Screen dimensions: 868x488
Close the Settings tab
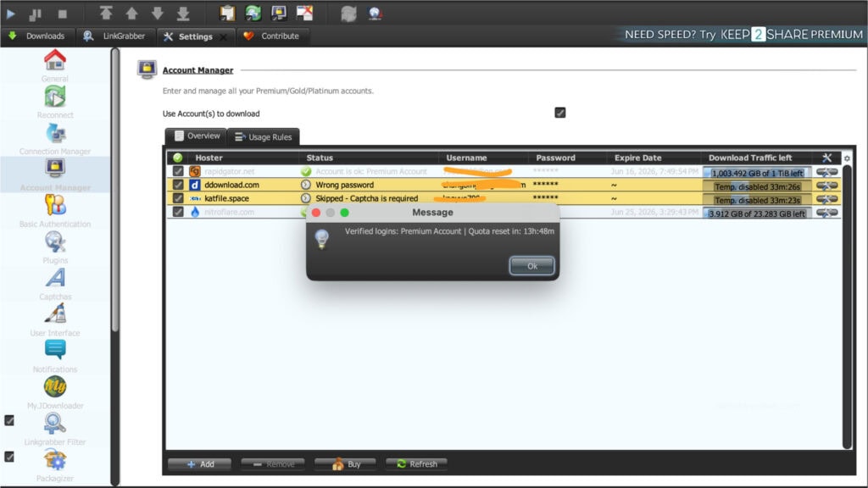click(x=224, y=36)
